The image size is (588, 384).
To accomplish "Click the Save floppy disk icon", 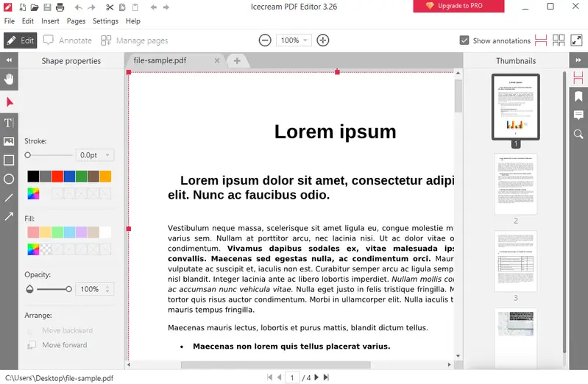I will click(47, 7).
